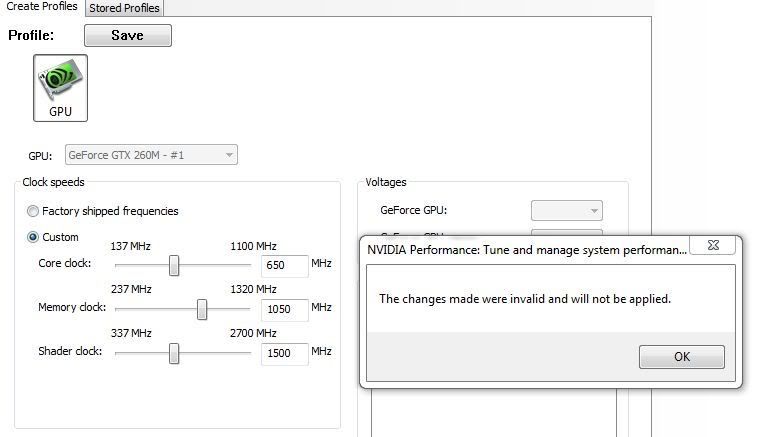The width and height of the screenshot is (771, 437).
Task: Click the Core clock 650 MHz field
Action: click(x=285, y=265)
